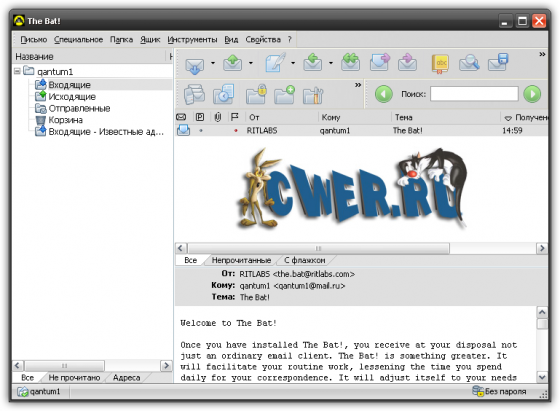Open the address book icon
Image resolution: width=560 pixels, height=411 pixels.
[440, 64]
